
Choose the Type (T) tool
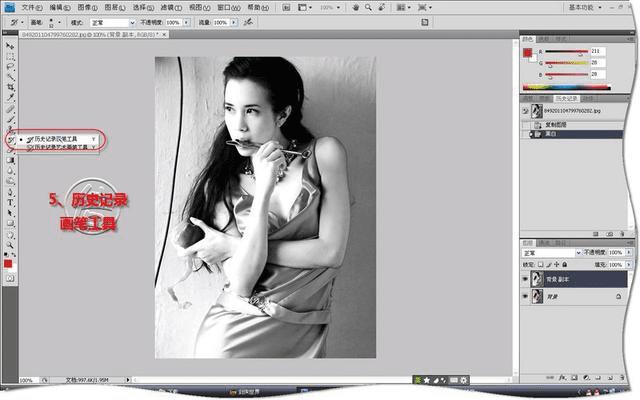pos(10,202)
